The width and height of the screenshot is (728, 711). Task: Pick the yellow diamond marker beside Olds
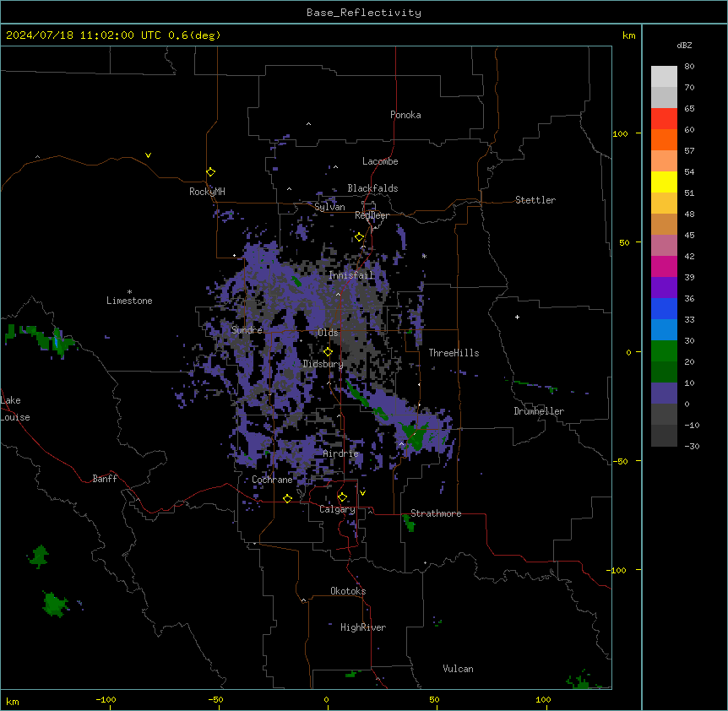328,352
